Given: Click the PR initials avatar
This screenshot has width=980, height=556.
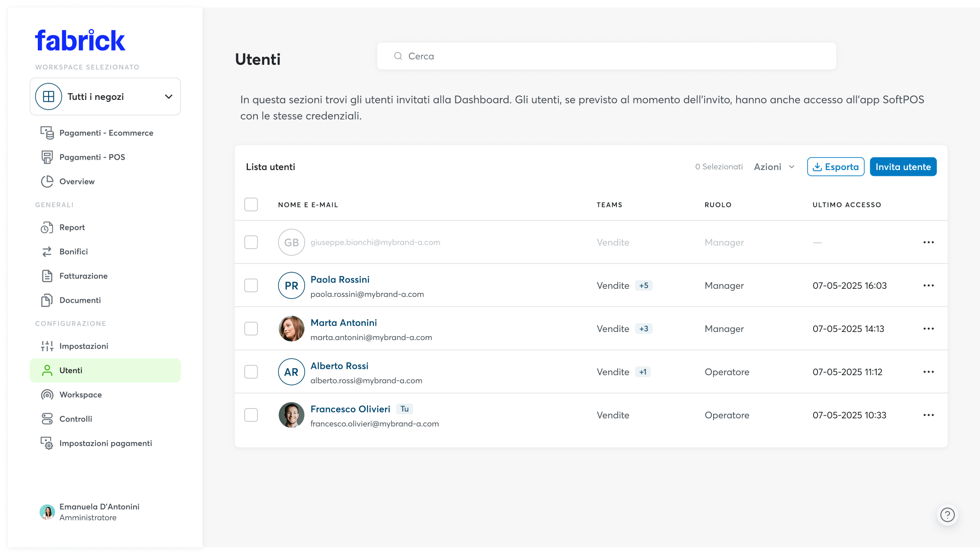Looking at the screenshot, I should coord(292,286).
